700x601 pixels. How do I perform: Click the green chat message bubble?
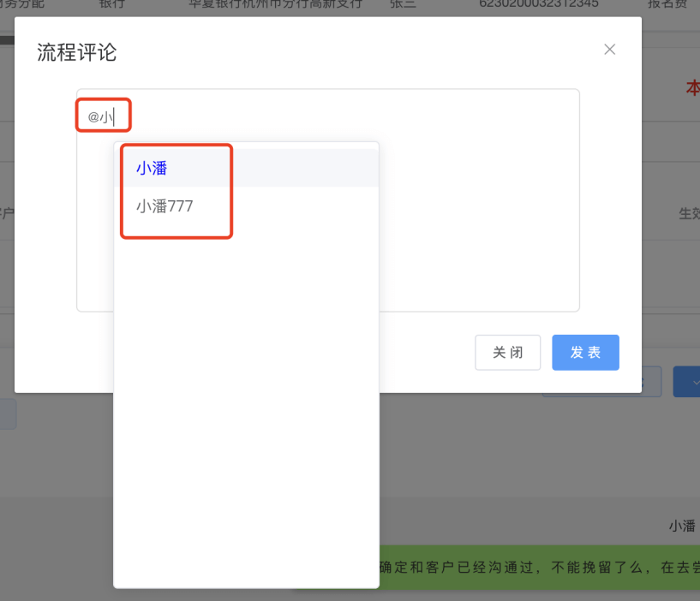pyautogui.click(x=531, y=568)
